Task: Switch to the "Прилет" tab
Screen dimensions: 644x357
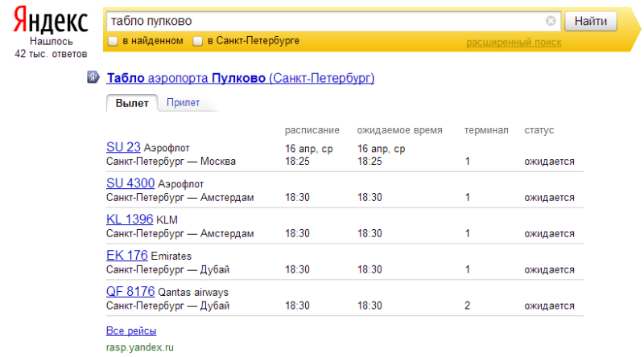Action: pyautogui.click(x=183, y=103)
